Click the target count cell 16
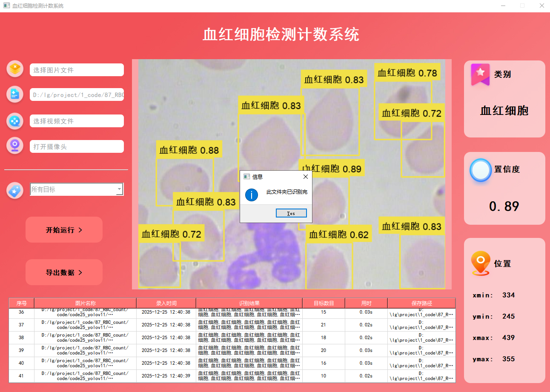 click(x=324, y=363)
